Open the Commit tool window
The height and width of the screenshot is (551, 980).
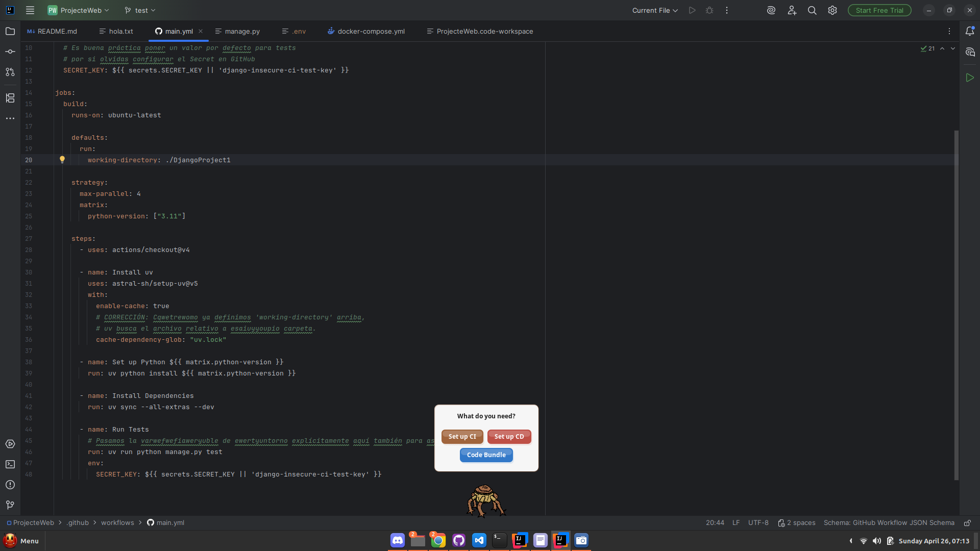(10, 52)
